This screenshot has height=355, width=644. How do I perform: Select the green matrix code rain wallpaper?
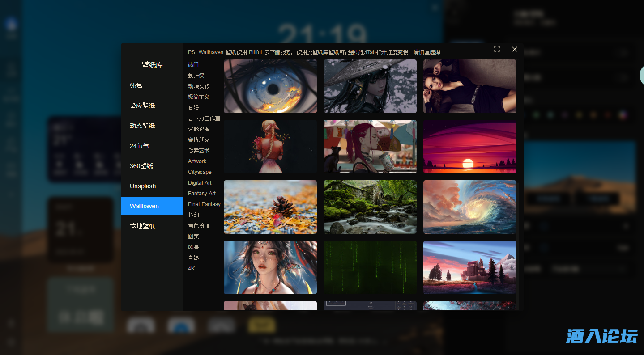coord(370,267)
